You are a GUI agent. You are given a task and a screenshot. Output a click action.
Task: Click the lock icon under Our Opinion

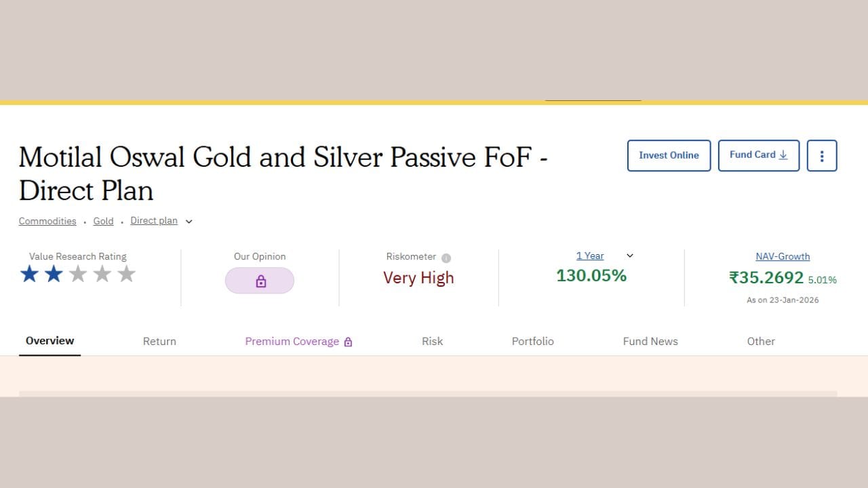[260, 280]
